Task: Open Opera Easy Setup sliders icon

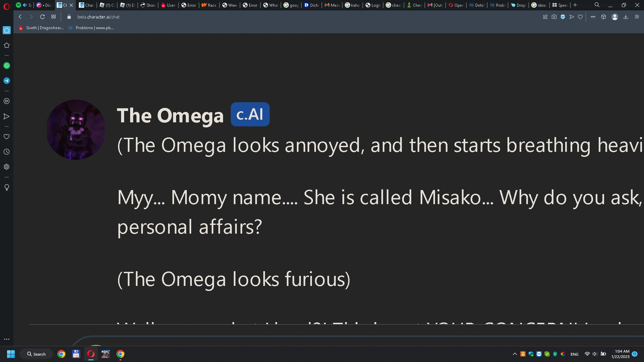Action: tap(637, 17)
